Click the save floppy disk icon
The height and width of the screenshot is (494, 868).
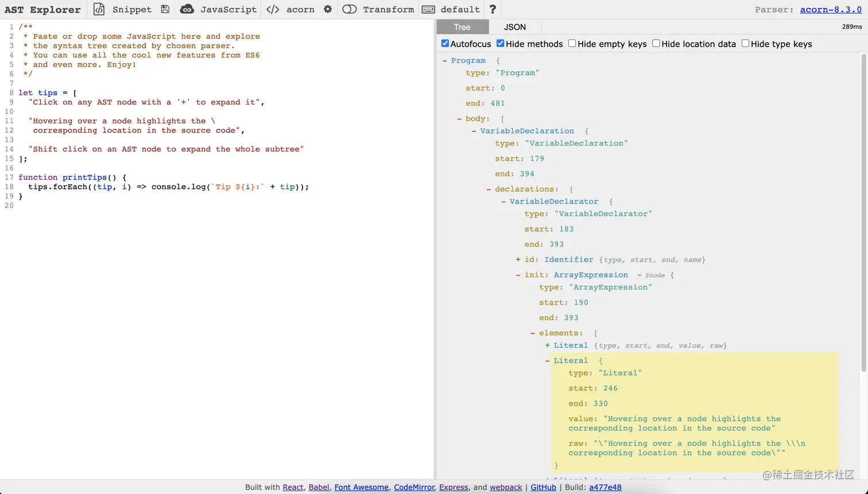point(165,9)
